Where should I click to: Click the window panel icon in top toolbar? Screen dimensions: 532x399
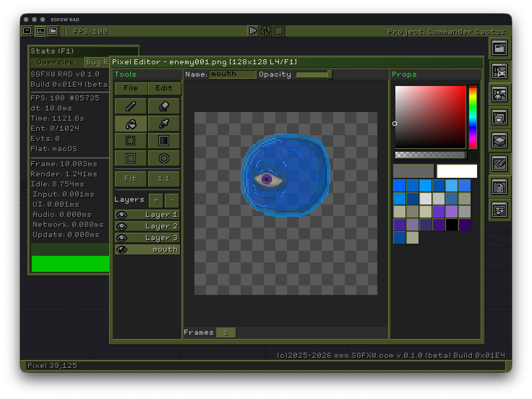(53, 31)
